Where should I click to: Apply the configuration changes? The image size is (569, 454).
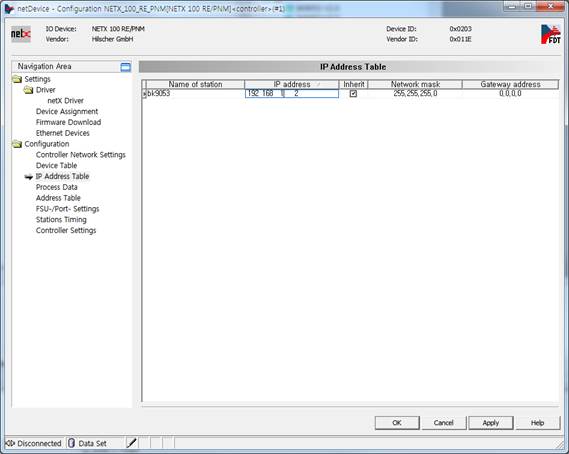coord(491,423)
